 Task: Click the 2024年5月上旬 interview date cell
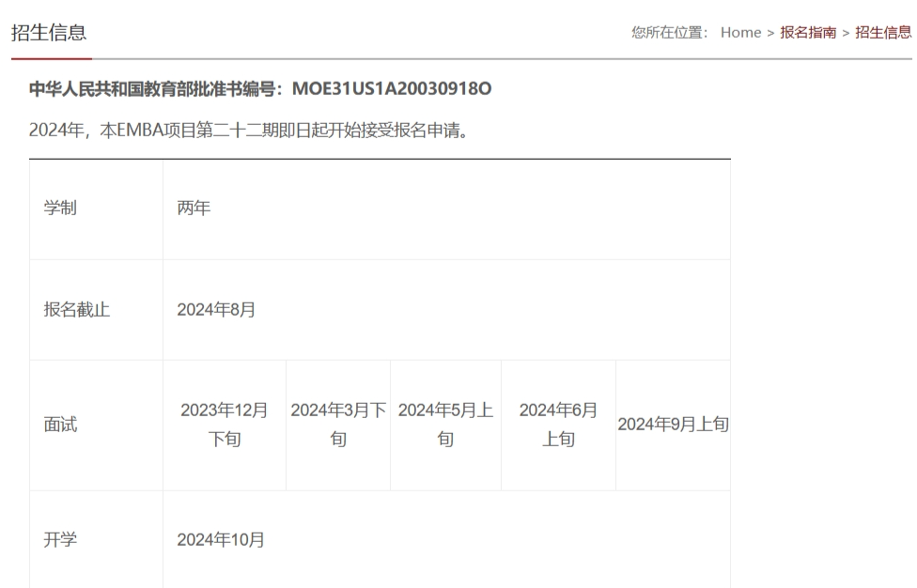click(445, 426)
